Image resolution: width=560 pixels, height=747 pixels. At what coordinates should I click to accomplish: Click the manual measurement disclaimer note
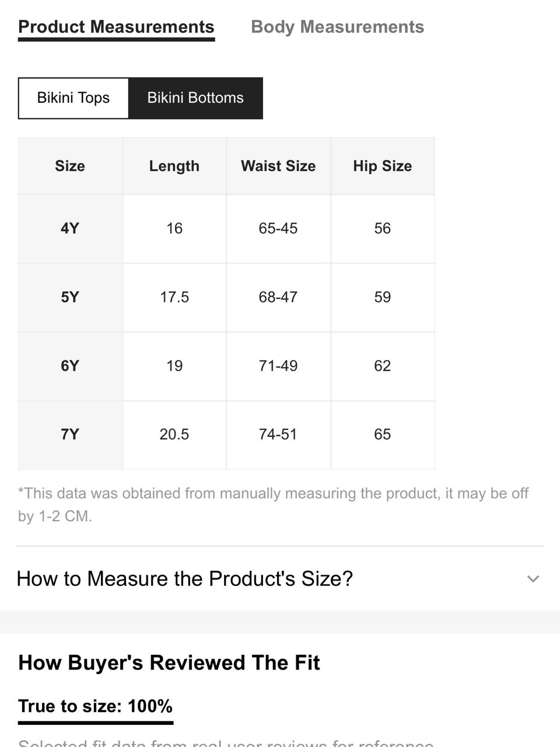pyautogui.click(x=274, y=505)
